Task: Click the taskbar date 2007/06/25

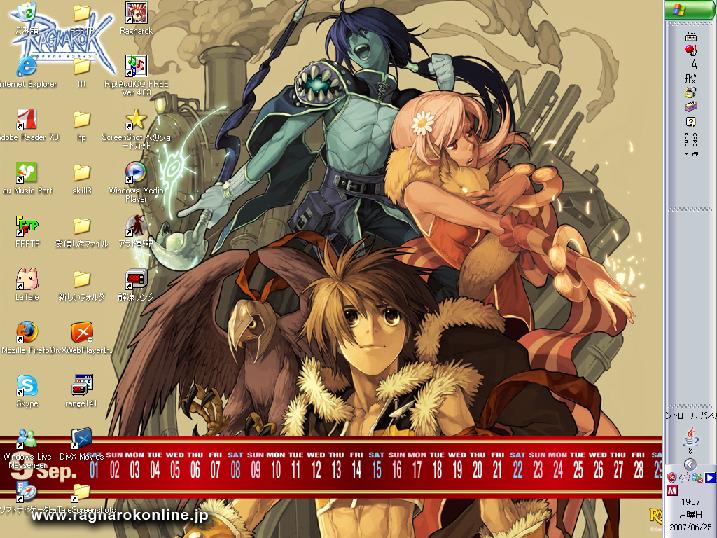Action: pyautogui.click(x=690, y=526)
